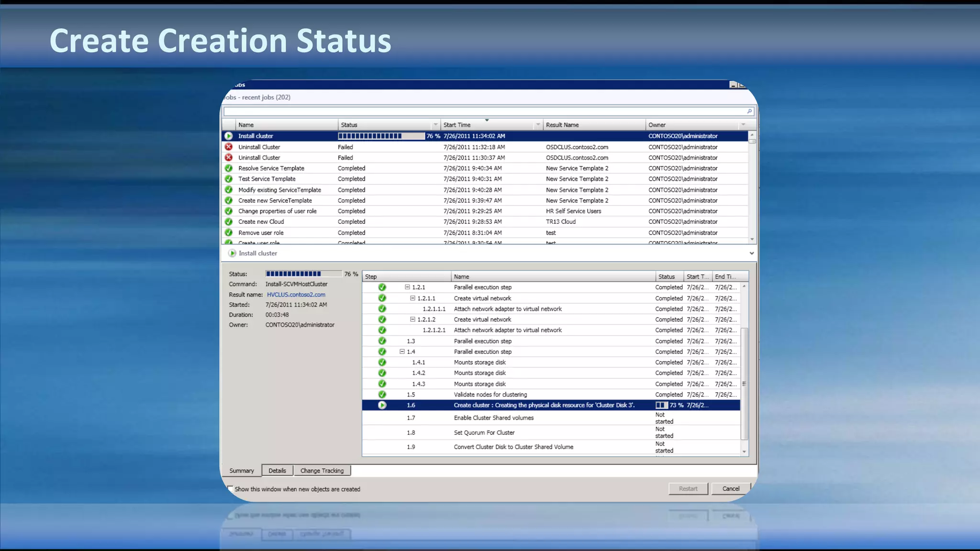Click completed check icon of step 1.2.1.2
Viewport: 980px width, 551px height.
tap(382, 320)
